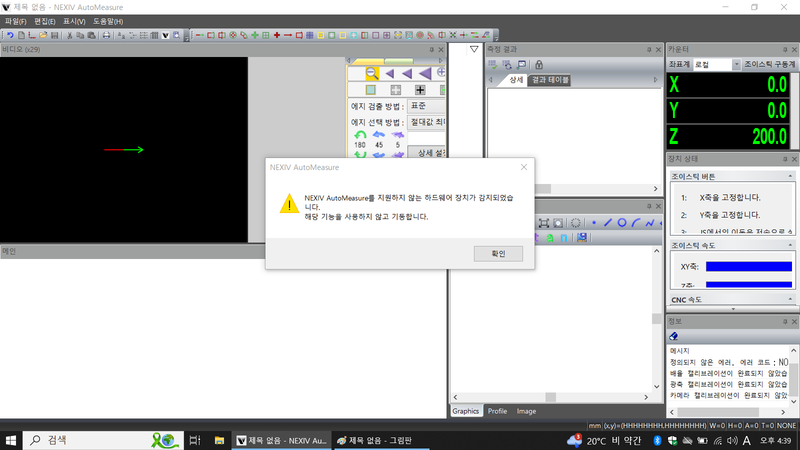Click the eraser icon in 정보 panel

point(674,336)
